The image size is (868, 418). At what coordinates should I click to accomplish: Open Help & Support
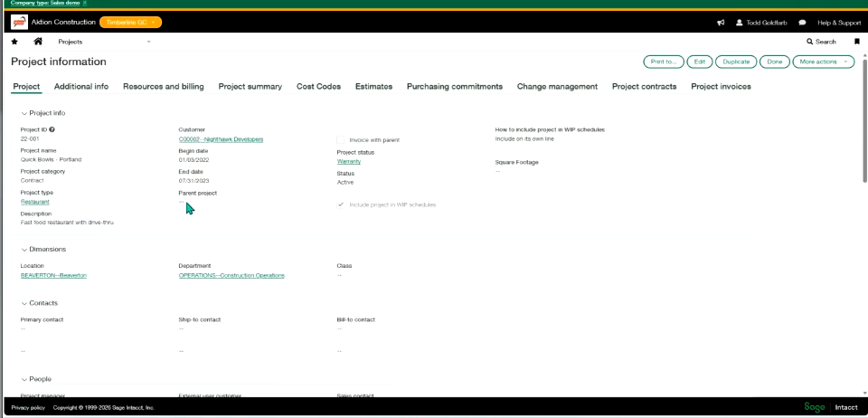[839, 23]
